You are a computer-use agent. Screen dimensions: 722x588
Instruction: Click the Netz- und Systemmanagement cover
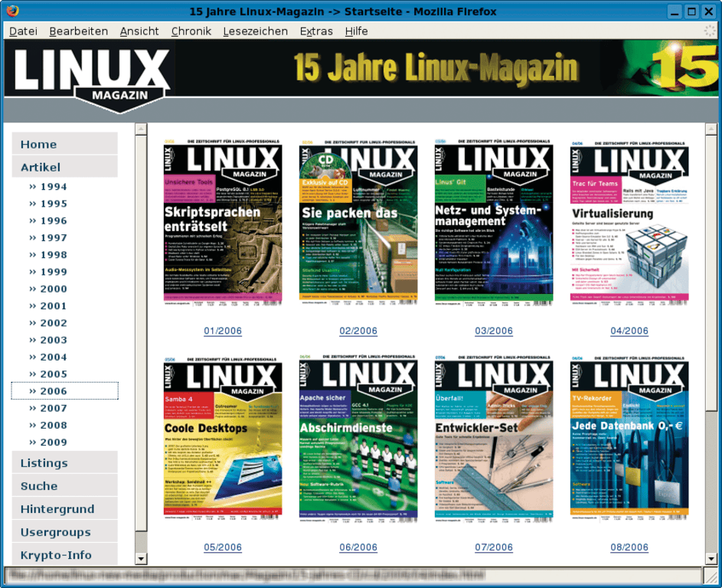coord(494,222)
